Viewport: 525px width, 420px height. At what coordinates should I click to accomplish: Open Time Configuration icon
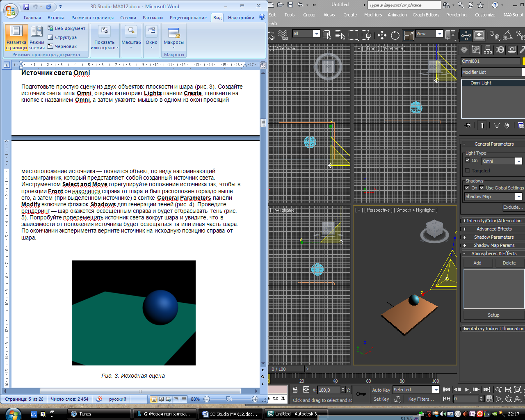(x=489, y=399)
